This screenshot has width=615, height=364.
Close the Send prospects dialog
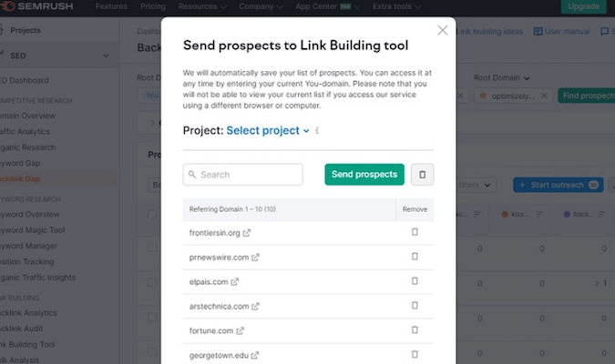tap(443, 30)
